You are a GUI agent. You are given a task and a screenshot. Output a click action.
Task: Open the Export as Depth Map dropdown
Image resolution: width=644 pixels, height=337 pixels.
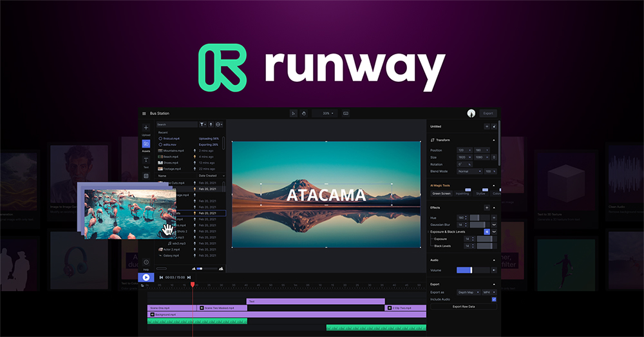tap(469, 292)
